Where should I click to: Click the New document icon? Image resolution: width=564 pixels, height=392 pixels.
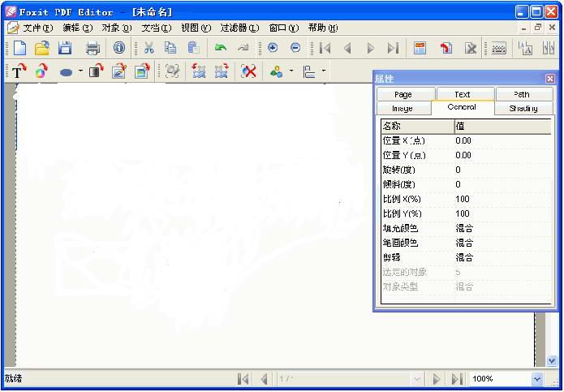tap(19, 48)
